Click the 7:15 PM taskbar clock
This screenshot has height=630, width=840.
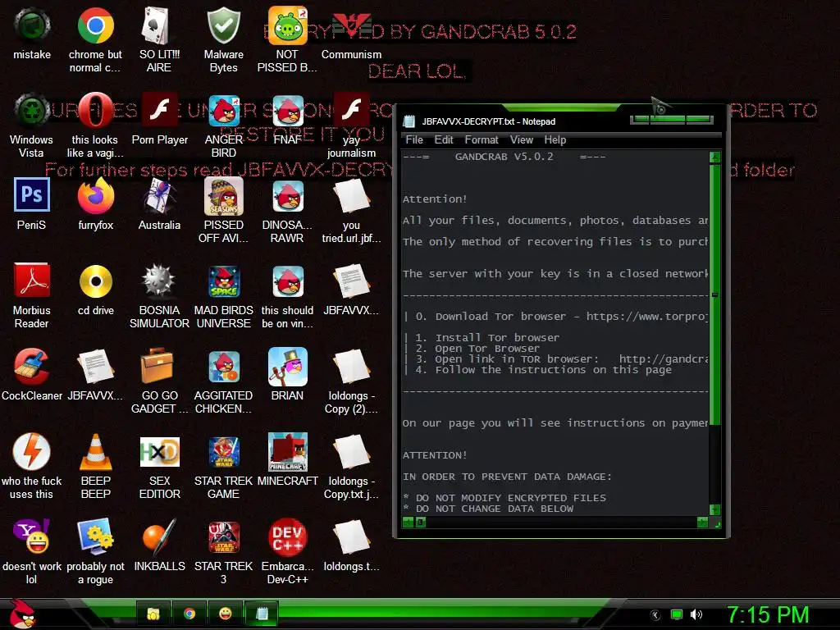click(x=768, y=614)
